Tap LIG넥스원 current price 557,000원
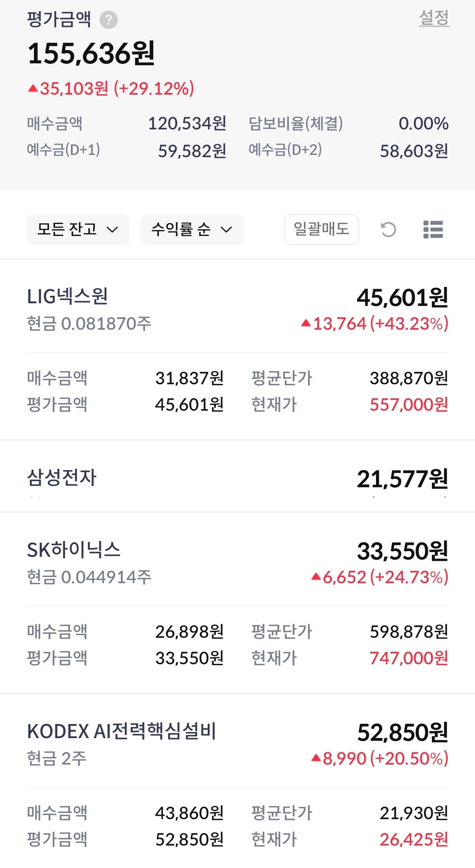The height and width of the screenshot is (868, 475). (x=409, y=405)
